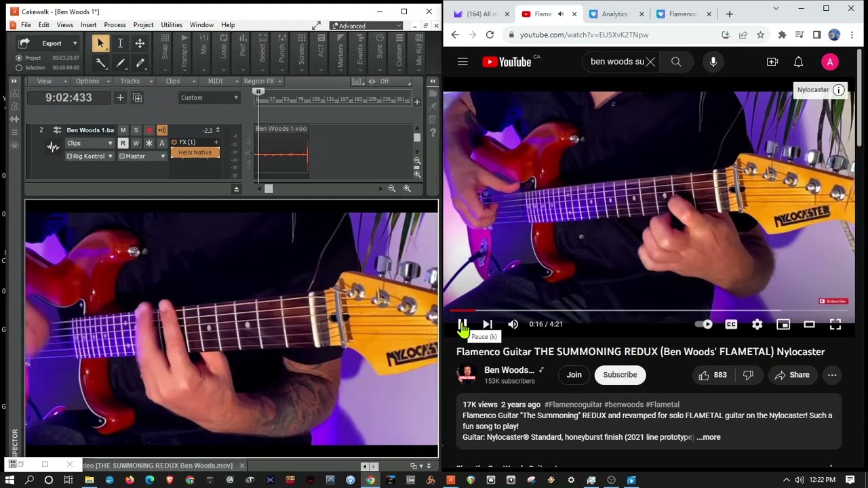This screenshot has width=868, height=488.
Task: Select the Edit wrench tool in Cakewalk
Action: (100, 63)
